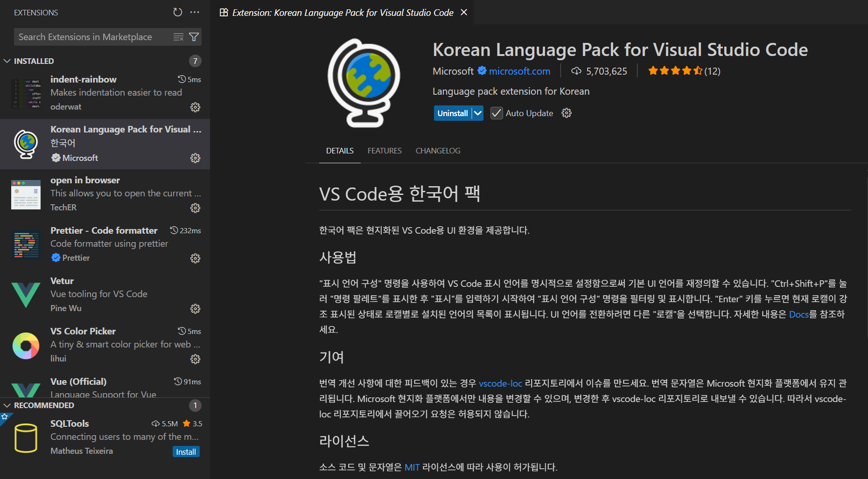Open manage gear for indent-rainbow
The height and width of the screenshot is (479, 868).
click(195, 107)
